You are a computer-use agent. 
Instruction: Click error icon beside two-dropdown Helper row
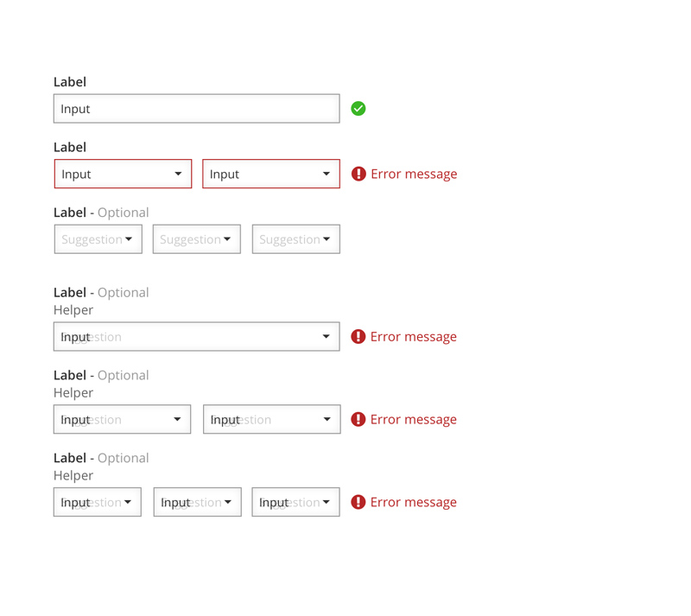click(358, 420)
